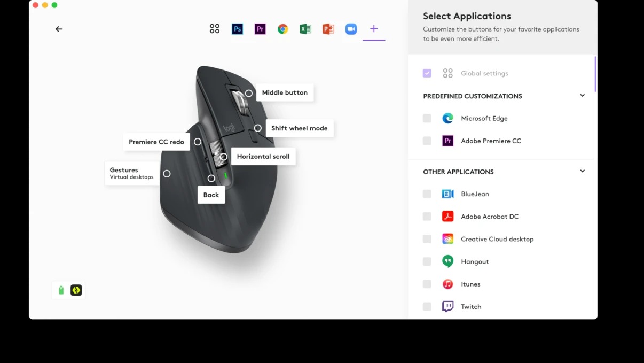
Task: Open the add application plus tab
Action: (x=374, y=29)
